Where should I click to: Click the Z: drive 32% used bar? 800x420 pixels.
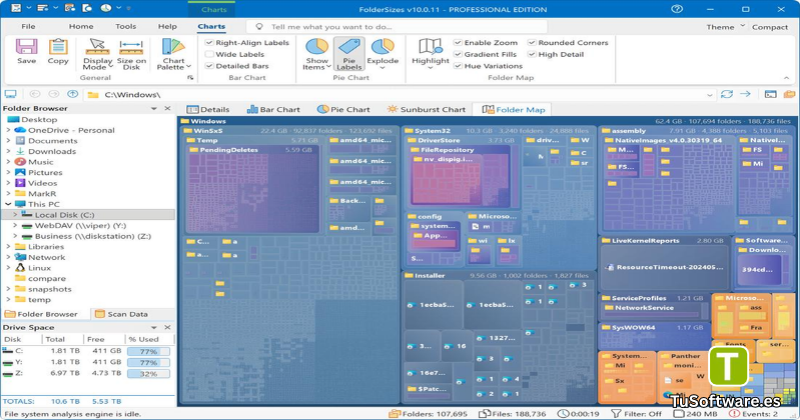click(x=148, y=373)
